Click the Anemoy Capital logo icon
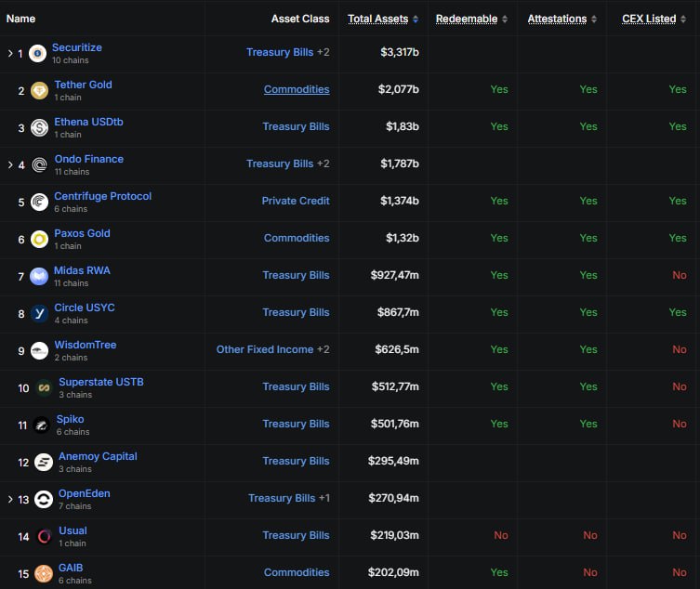This screenshot has width=700, height=589. (x=44, y=463)
